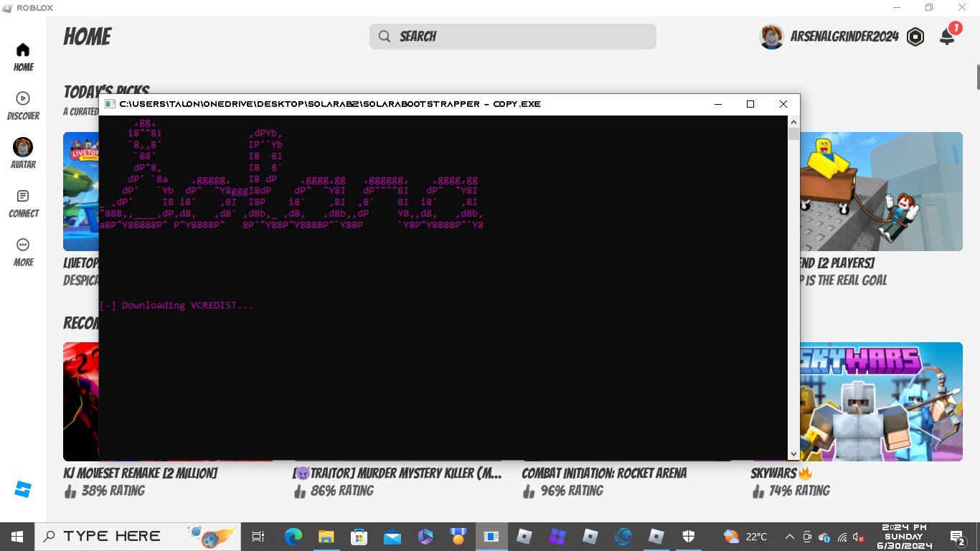980x551 pixels.
Task: Open the weather widget showing 22°C
Action: coord(746,536)
